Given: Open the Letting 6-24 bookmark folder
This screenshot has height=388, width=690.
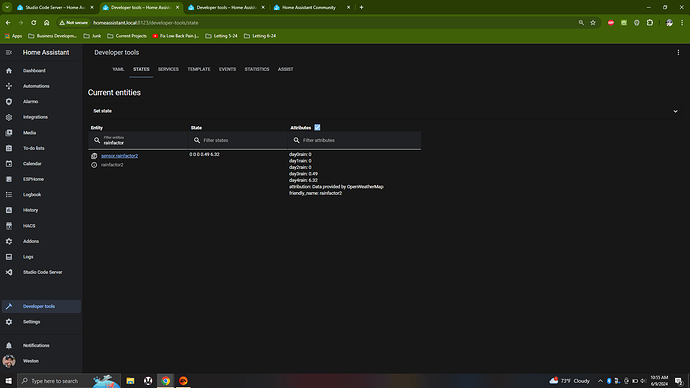Looking at the screenshot, I should [x=260, y=36].
